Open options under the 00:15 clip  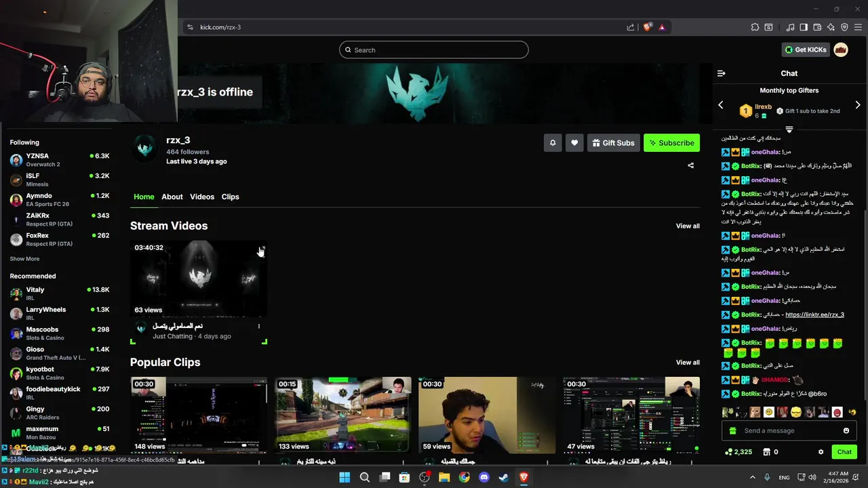click(x=403, y=462)
